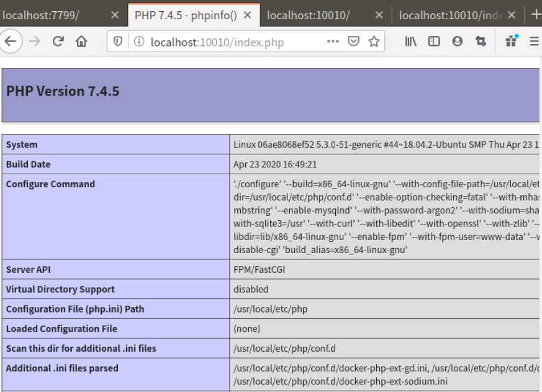The width and height of the screenshot is (542, 392).
Task: Click the PHP Version 7.4.5 heading
Action: 63,91
